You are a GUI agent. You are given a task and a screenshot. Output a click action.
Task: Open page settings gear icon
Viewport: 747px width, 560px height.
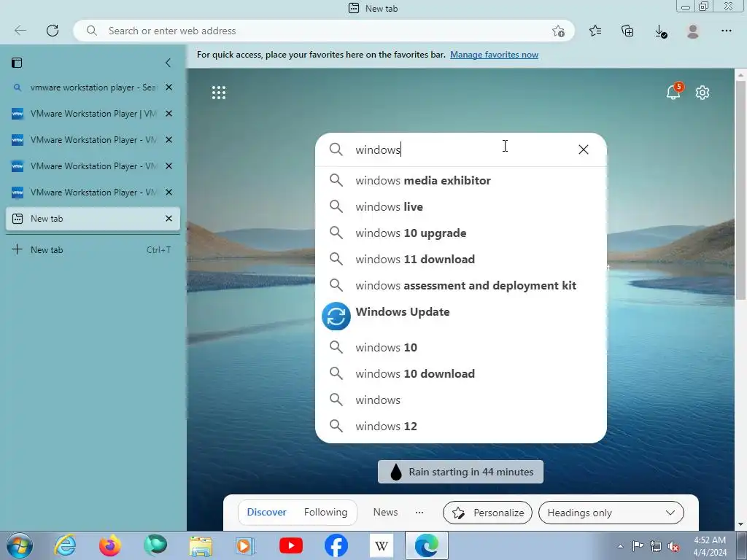(703, 93)
